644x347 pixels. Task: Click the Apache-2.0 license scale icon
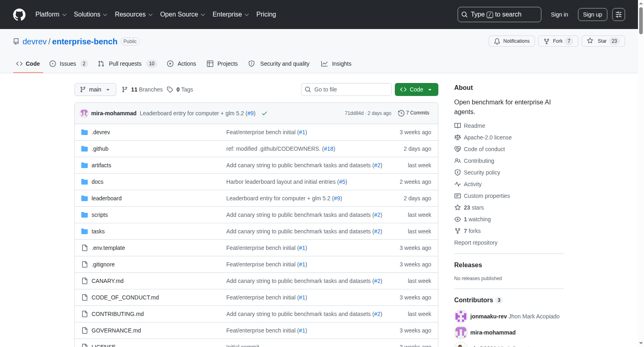tap(458, 137)
